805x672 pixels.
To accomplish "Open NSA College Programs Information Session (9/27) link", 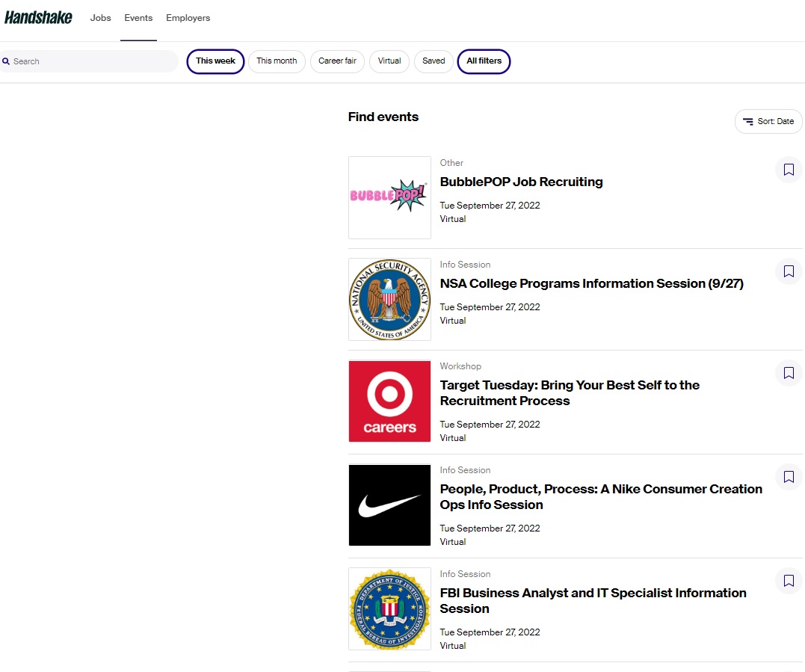I will pyautogui.click(x=591, y=283).
